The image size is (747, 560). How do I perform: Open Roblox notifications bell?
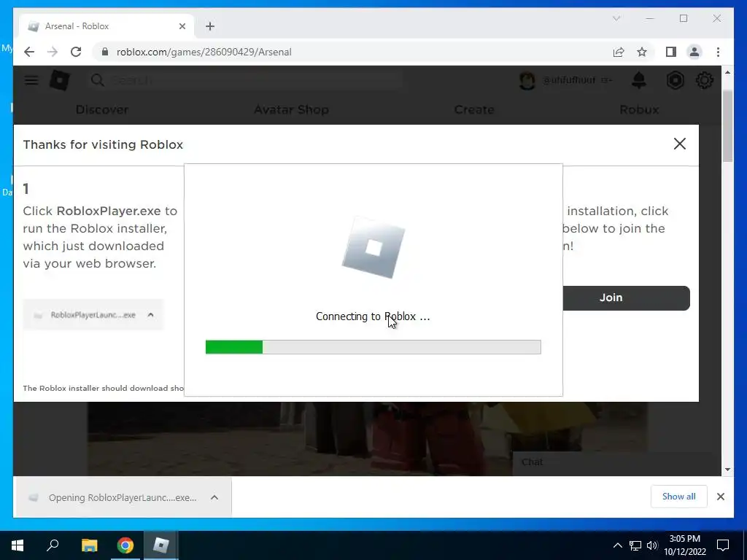click(x=639, y=80)
